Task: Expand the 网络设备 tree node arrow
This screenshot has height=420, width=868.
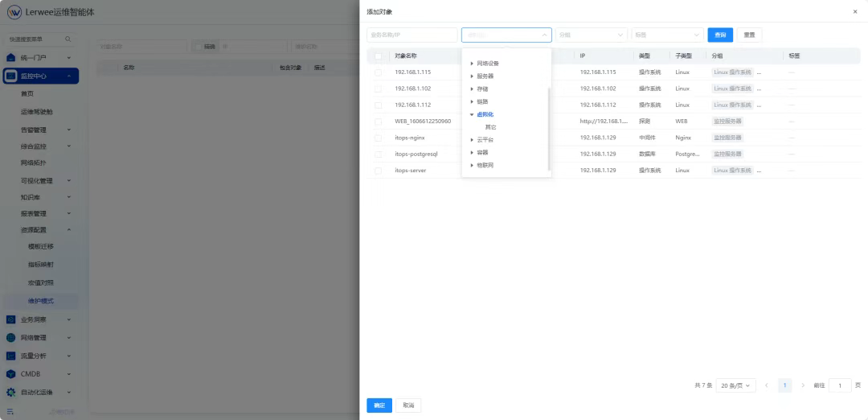Action: coord(472,64)
